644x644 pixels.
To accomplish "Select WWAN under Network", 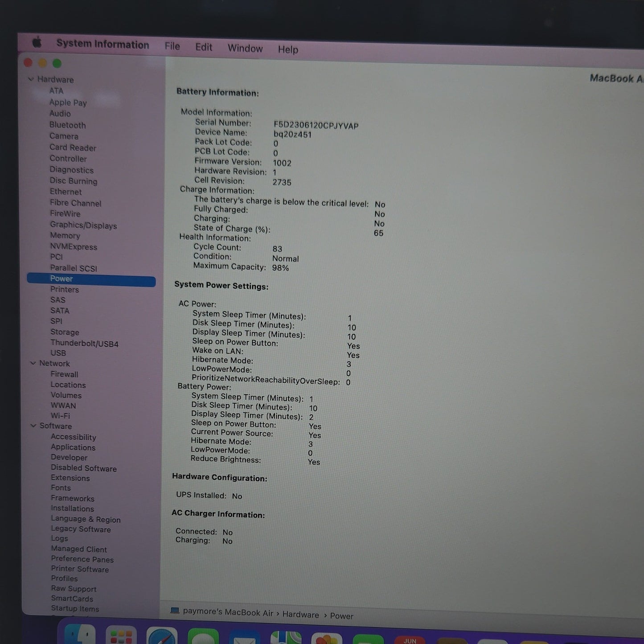I will click(63, 406).
